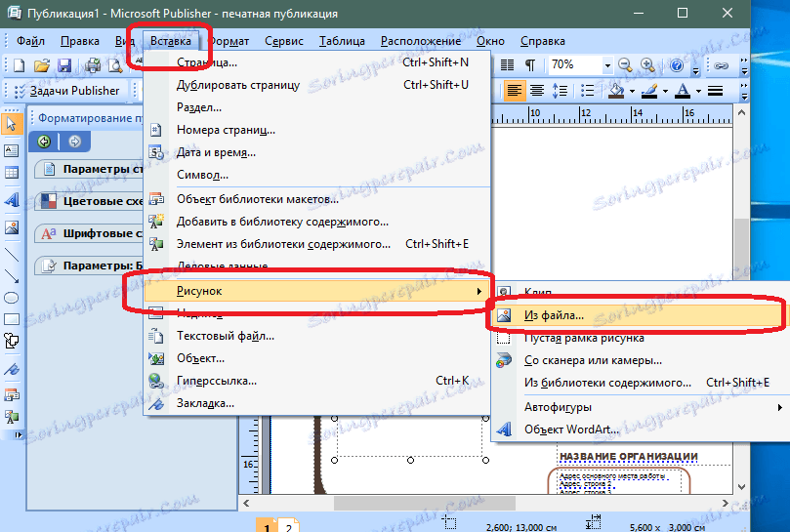
Task: Click the Задачи Publisher button
Action: tap(67, 91)
